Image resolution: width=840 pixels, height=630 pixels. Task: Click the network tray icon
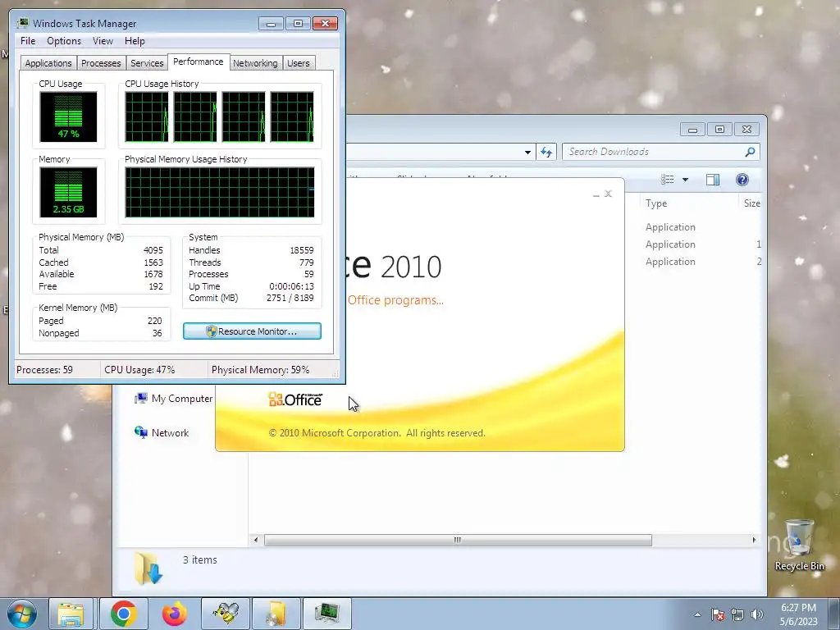click(737, 614)
